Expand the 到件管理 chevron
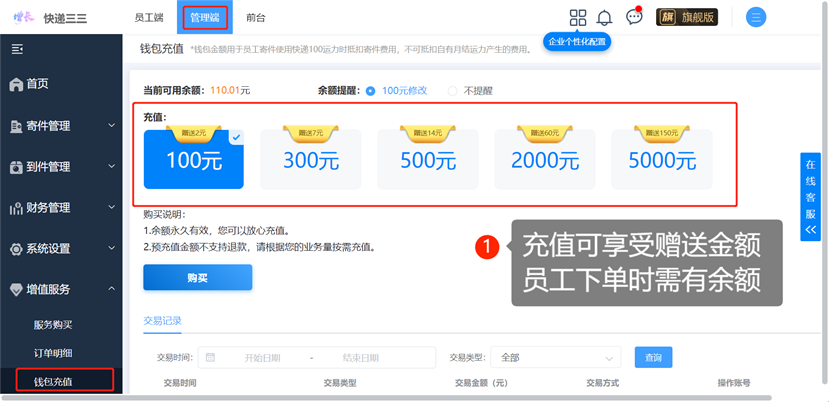Screen dimensions: 829x402 coord(112,166)
